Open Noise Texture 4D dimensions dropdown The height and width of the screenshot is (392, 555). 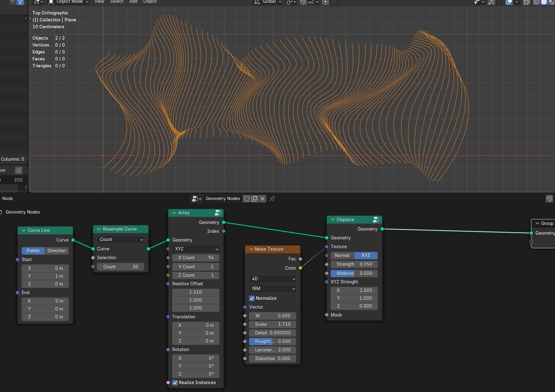pos(272,279)
